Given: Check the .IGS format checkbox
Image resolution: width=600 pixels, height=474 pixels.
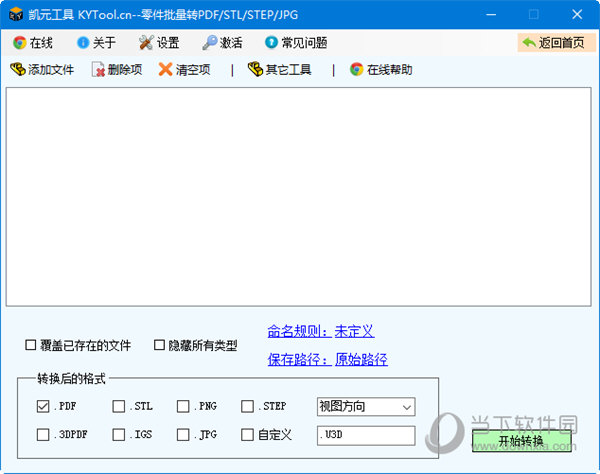Looking at the screenshot, I should pyautogui.click(x=119, y=435).
